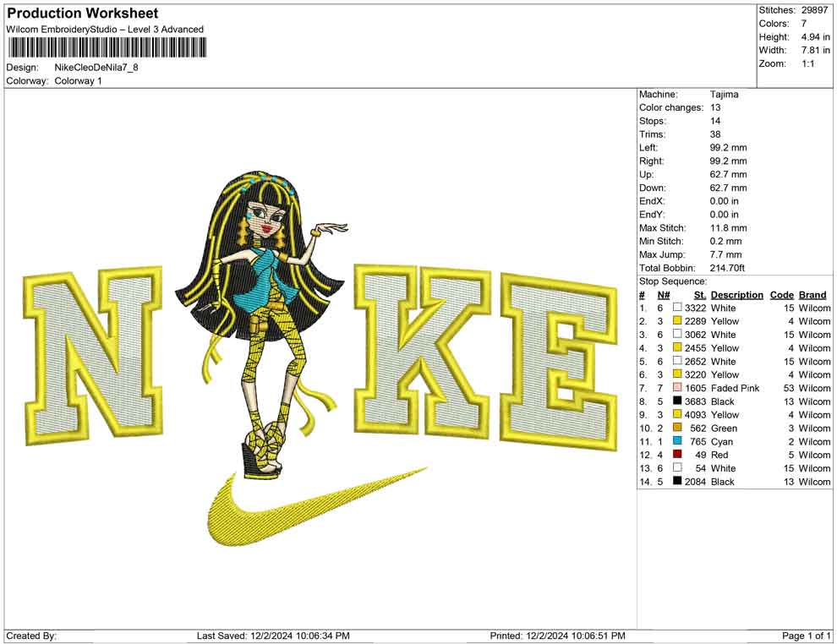Screen dimensions: 837x644
Task: Click the design name NikeCleoDeNila7_8
Action: (x=96, y=68)
